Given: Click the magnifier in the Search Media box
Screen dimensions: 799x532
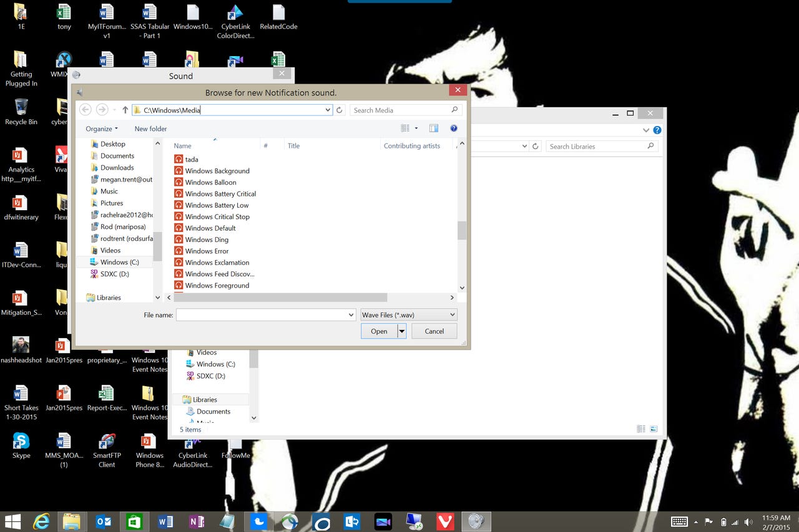Looking at the screenshot, I should (x=454, y=109).
